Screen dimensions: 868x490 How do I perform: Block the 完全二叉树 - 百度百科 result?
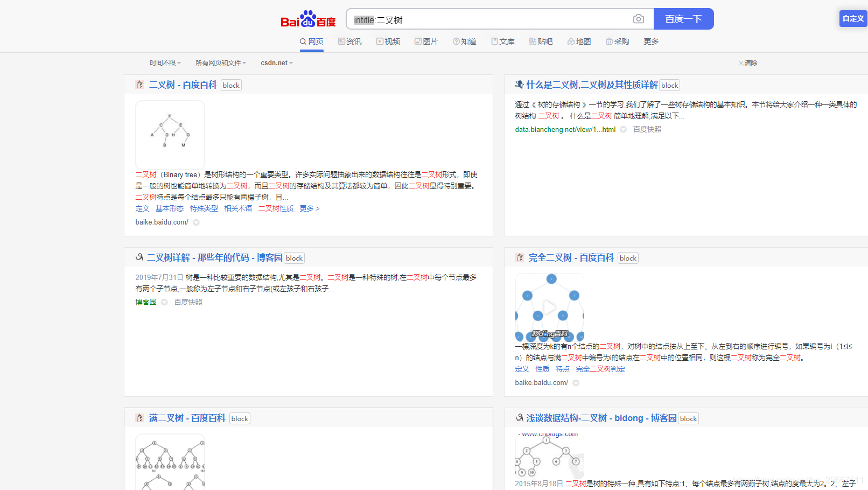click(628, 258)
